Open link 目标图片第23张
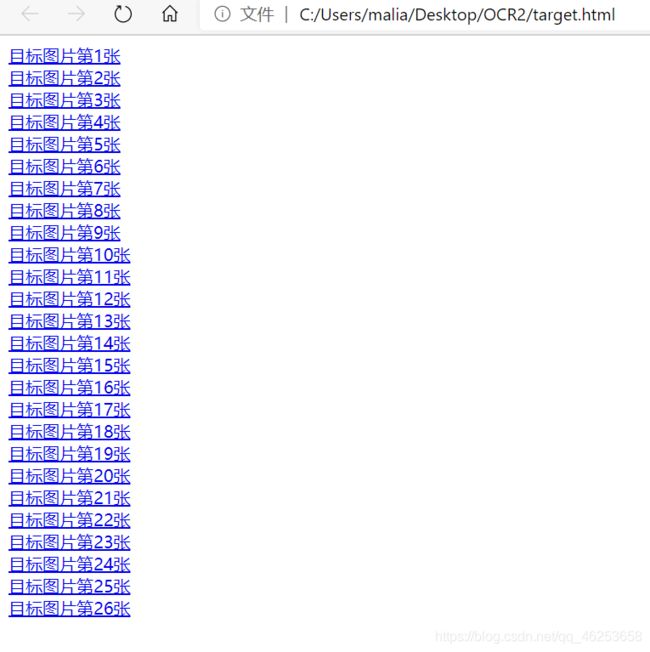 pyautogui.click(x=69, y=542)
